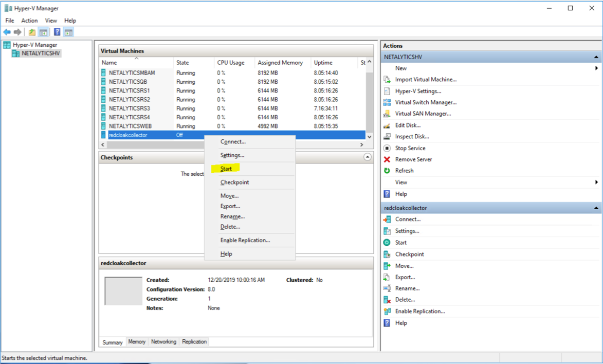Click the Rename icon in Actions pane
603x364 pixels.
pos(387,288)
